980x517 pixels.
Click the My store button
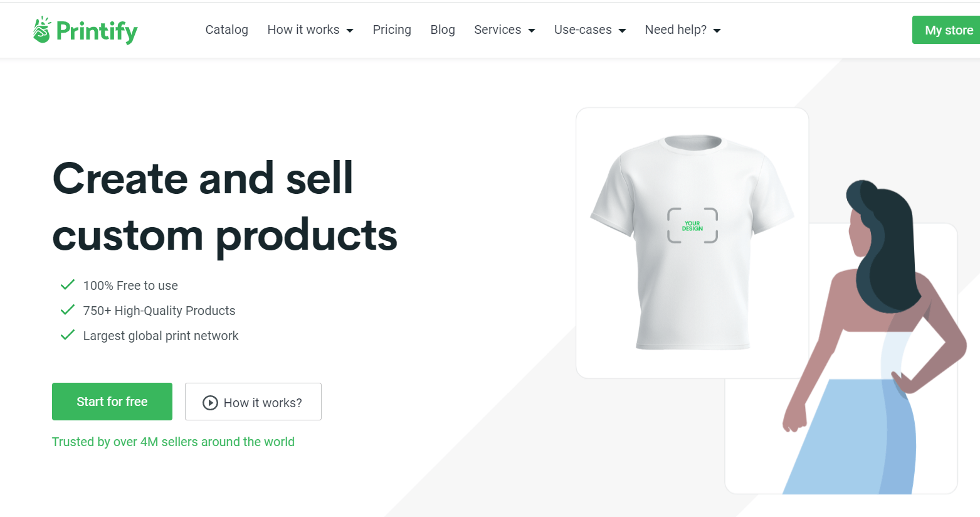coord(946,30)
